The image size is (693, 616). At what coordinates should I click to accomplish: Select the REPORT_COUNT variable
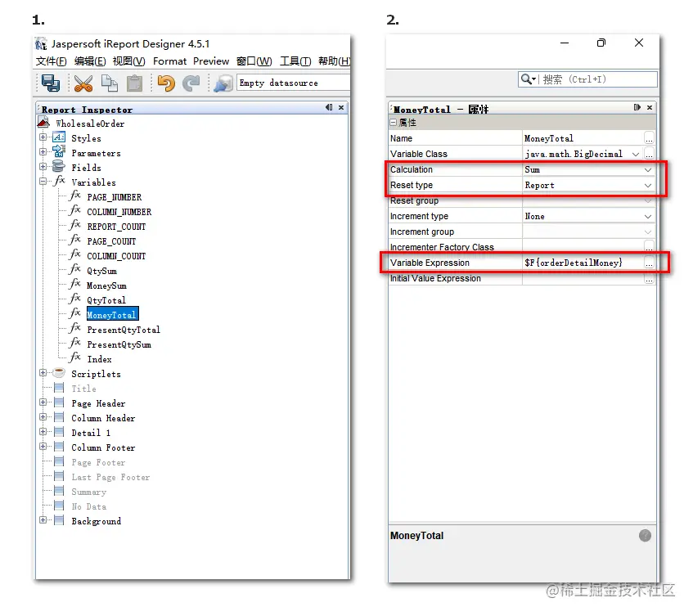click(x=116, y=227)
